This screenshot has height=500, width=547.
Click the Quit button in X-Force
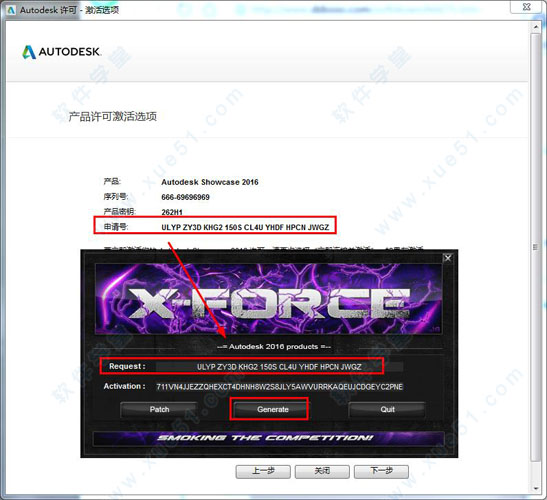click(387, 409)
